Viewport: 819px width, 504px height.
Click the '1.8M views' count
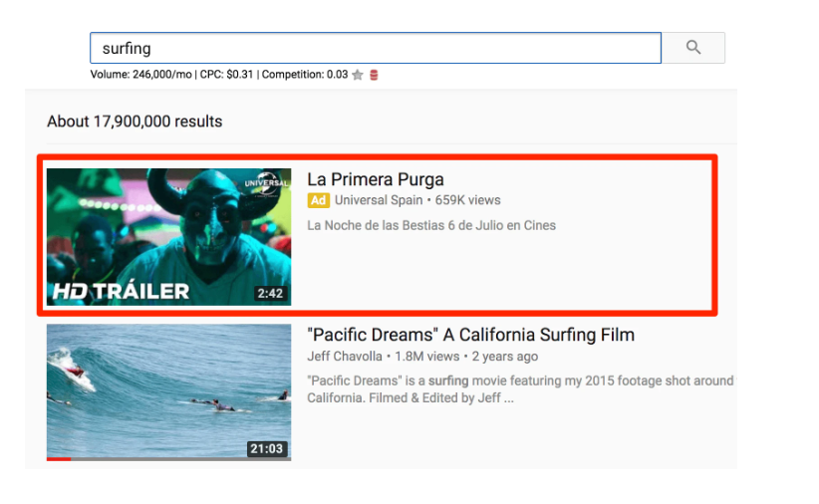pos(426,357)
